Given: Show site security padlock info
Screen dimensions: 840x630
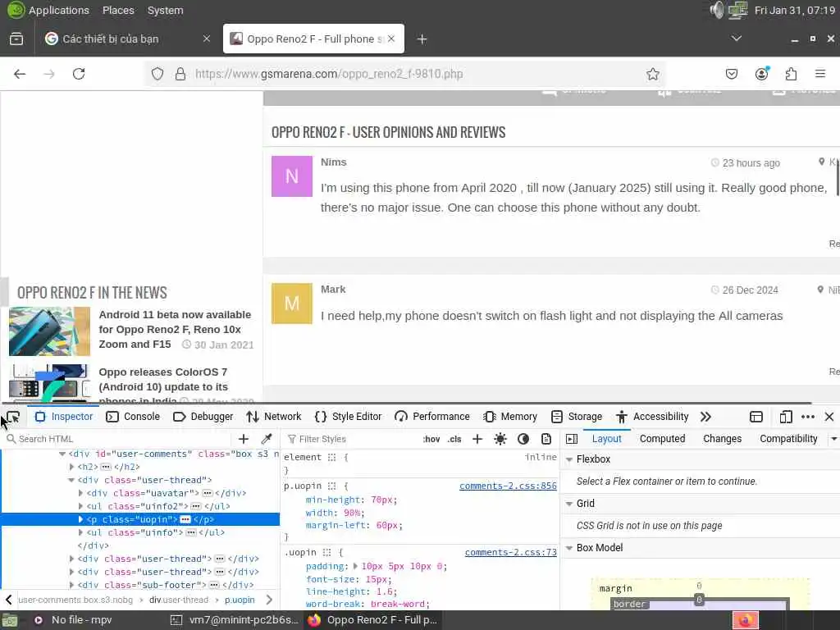Looking at the screenshot, I should (x=180, y=74).
